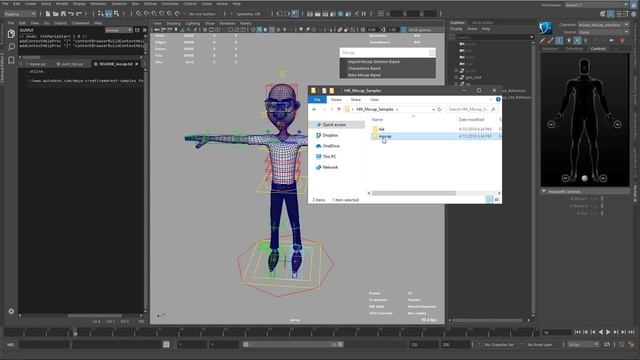Toggle the body part mode button in HumanIK
Screen dimensions: 640x360
click(x=577, y=40)
